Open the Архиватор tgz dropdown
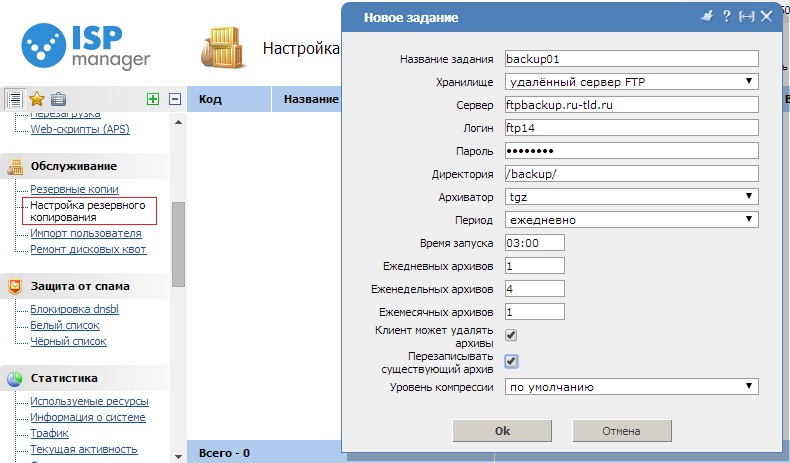Viewport: 790px width, 463px height. pyautogui.click(x=632, y=196)
